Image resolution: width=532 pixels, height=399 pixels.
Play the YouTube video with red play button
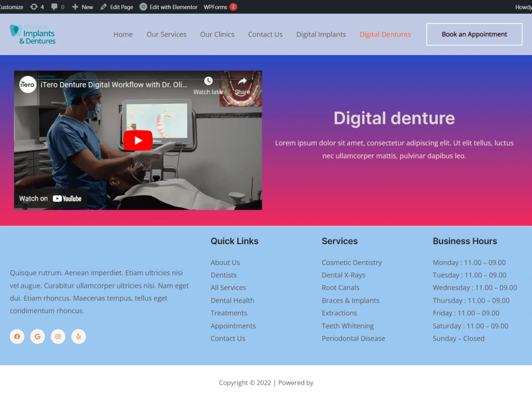click(x=138, y=140)
